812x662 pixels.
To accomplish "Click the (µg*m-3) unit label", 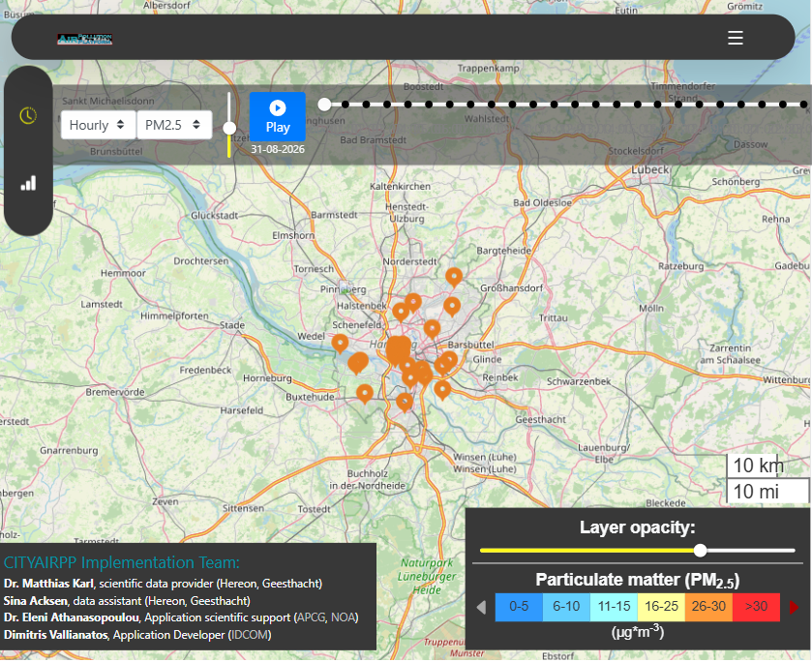I will pos(638,631).
